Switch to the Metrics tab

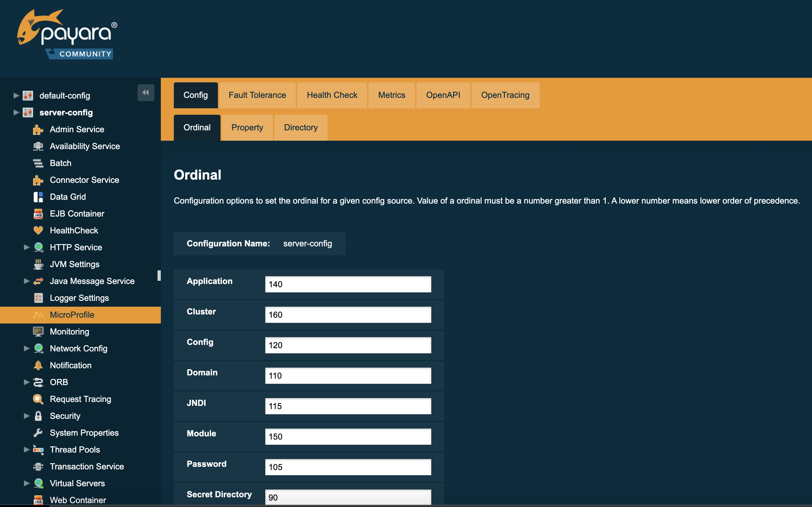pyautogui.click(x=391, y=95)
